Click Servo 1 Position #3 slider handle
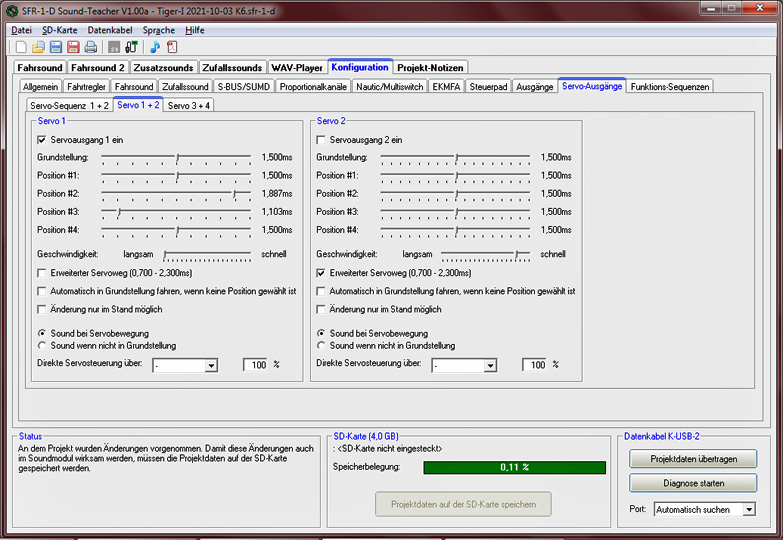This screenshot has height=540, width=783. (x=119, y=212)
